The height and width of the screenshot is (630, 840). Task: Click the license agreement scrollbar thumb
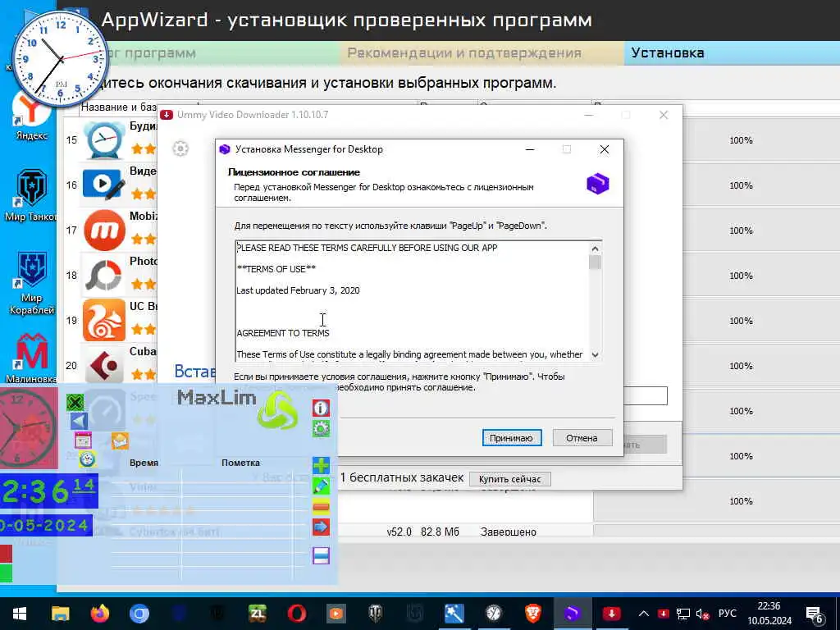(596, 262)
